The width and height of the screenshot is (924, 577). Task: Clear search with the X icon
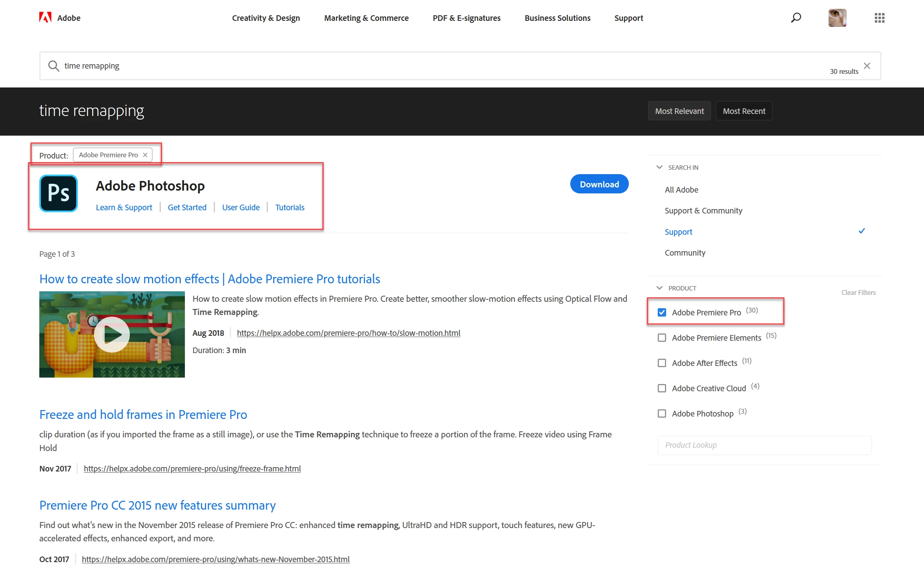867,66
